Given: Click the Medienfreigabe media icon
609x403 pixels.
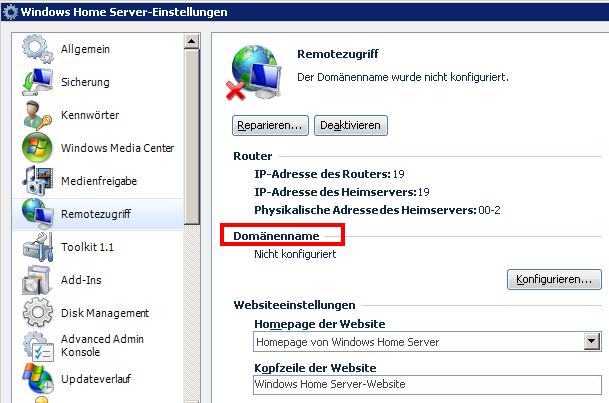Looking at the screenshot, I should point(37,181).
